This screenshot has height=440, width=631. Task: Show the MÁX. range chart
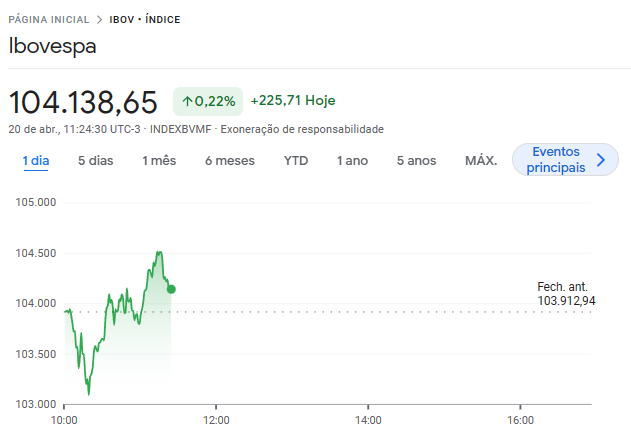[481, 161]
